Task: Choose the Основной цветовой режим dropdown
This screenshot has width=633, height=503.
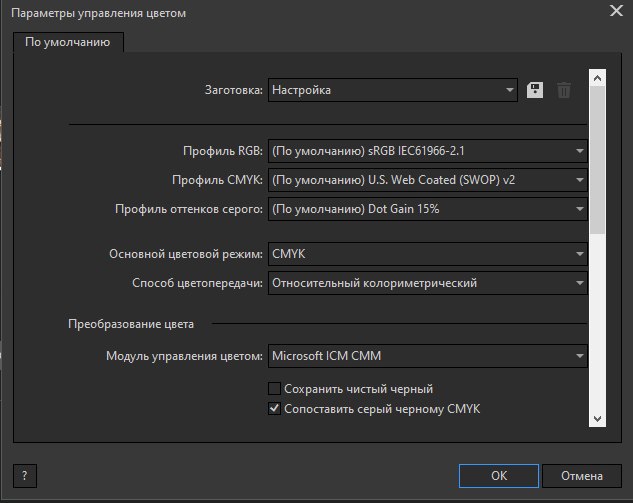Action: pyautogui.click(x=428, y=254)
